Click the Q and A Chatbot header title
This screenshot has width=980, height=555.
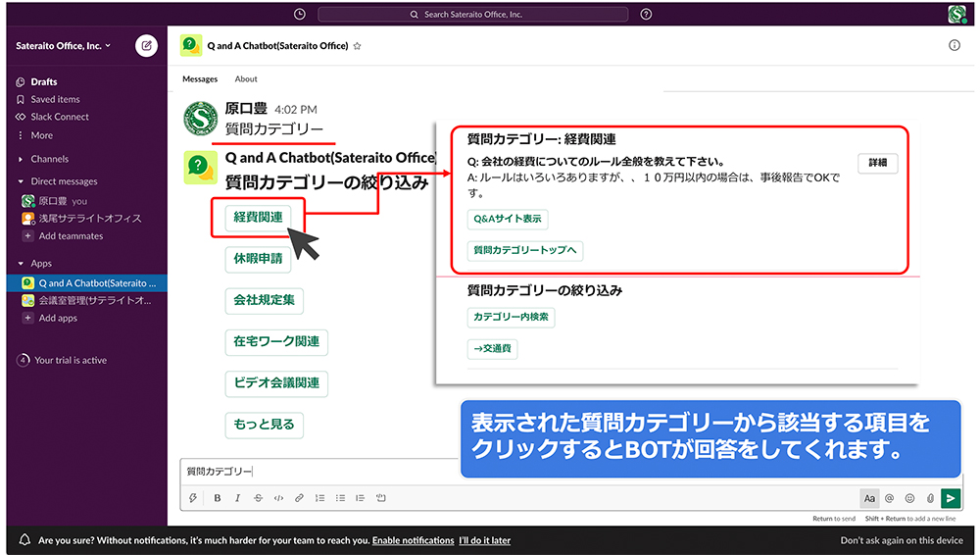[x=277, y=46]
